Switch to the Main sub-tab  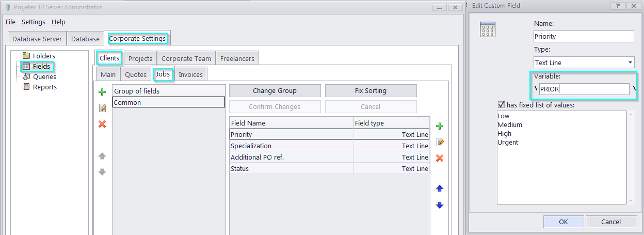(108, 74)
